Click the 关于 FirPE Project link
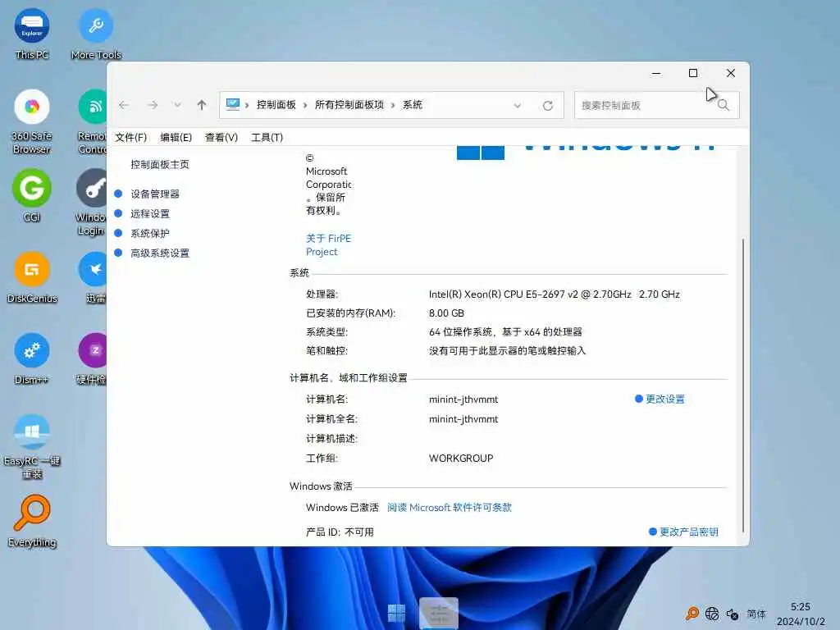 coord(328,244)
